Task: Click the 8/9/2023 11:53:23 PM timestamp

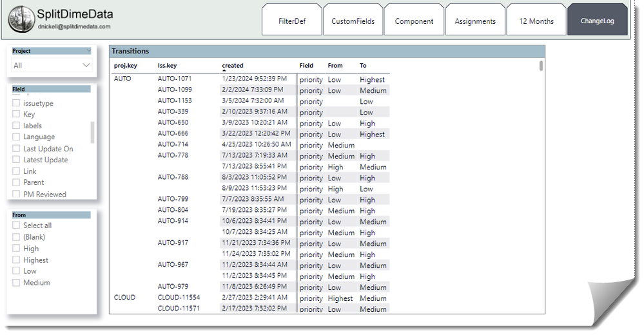Action: point(254,187)
